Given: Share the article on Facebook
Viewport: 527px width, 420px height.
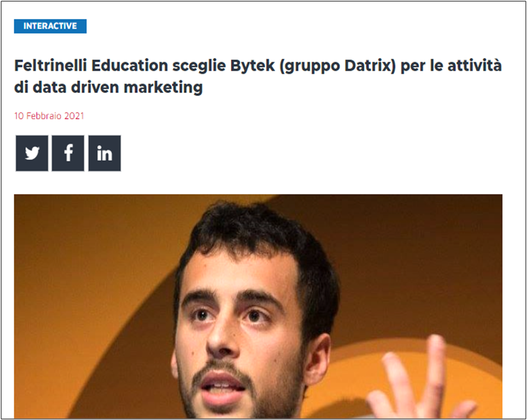Looking at the screenshot, I should (68, 153).
